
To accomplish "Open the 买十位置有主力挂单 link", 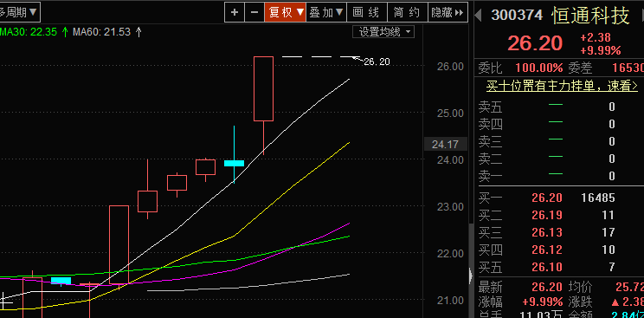I will (x=562, y=86).
